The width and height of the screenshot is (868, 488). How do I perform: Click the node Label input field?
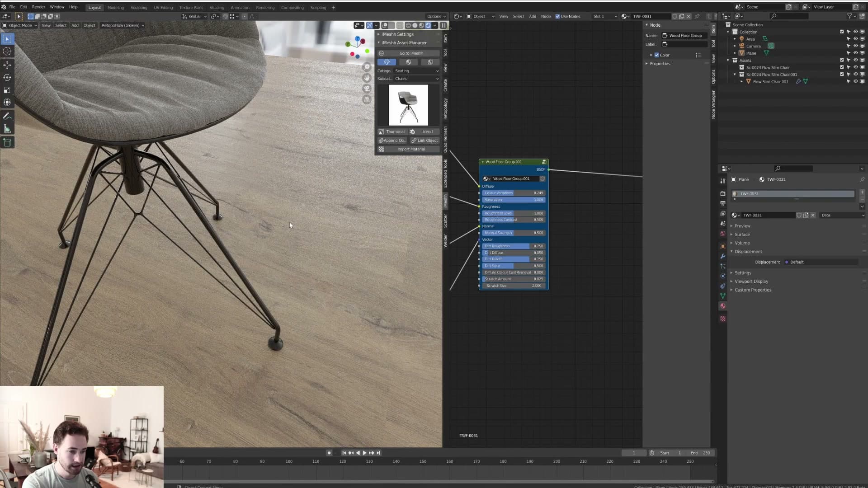coord(684,44)
